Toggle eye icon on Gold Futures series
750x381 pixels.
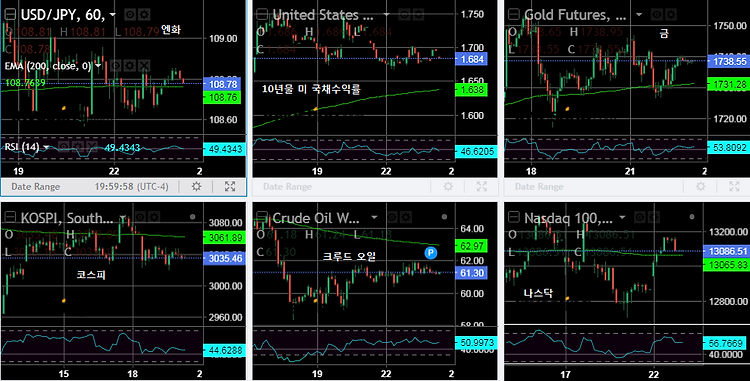[x=657, y=15]
